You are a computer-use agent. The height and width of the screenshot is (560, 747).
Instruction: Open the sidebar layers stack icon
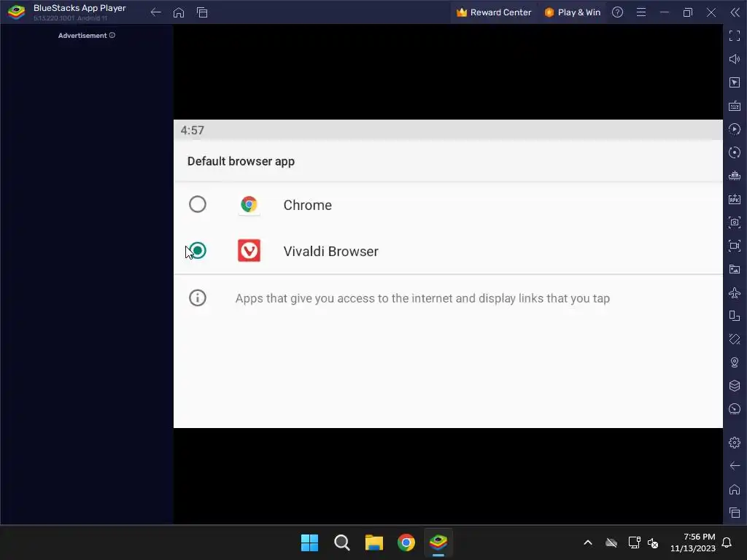pyautogui.click(x=735, y=386)
